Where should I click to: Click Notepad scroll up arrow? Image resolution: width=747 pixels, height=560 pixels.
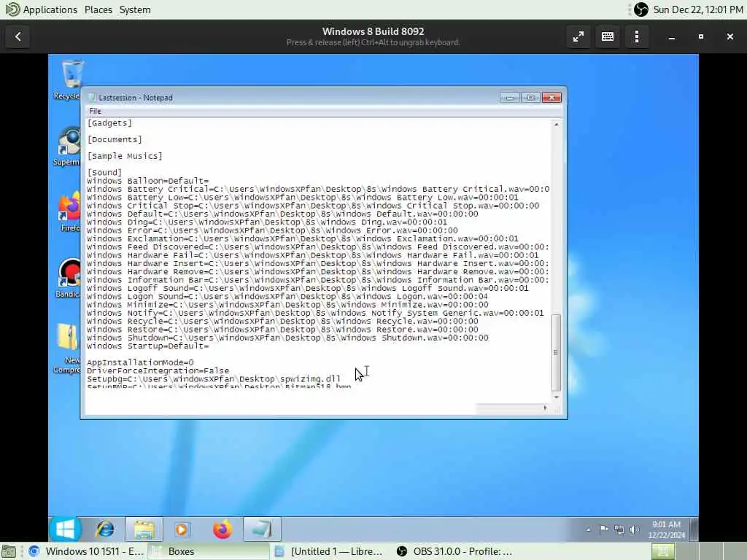(x=556, y=124)
